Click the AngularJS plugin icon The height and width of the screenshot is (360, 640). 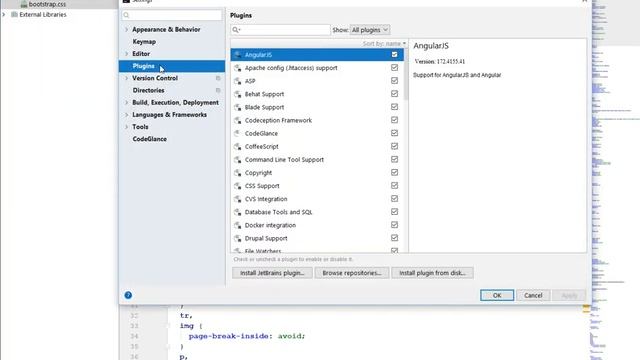pos(238,55)
